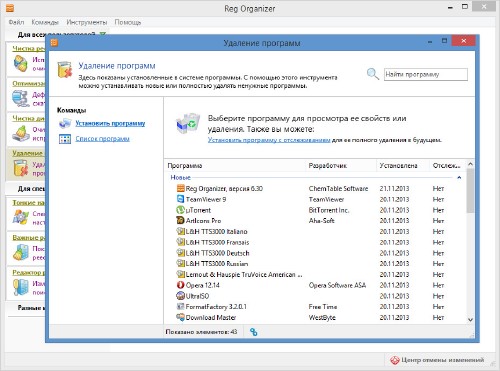Click the Удаление программ header icon
The image size is (500, 371).
(65, 69)
